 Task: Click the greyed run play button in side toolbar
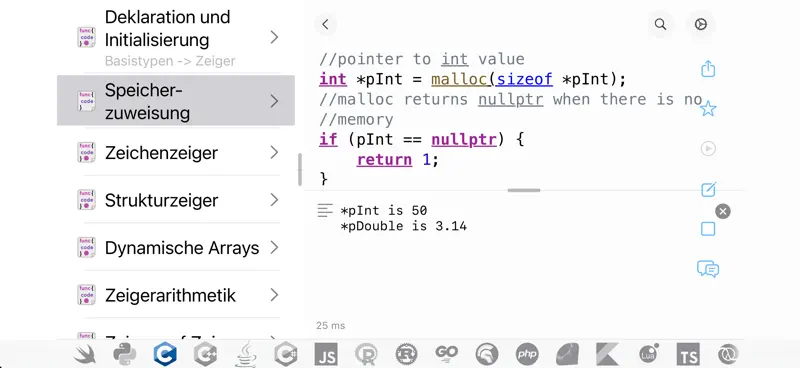pos(708,149)
